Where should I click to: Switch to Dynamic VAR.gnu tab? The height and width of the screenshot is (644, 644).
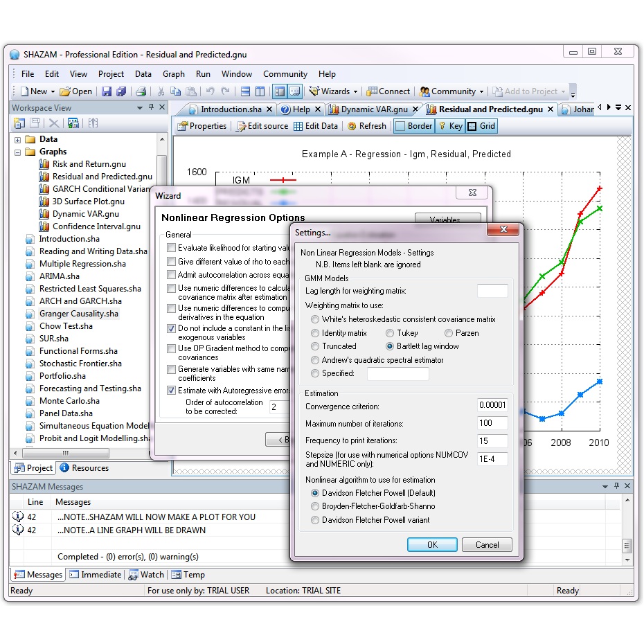(x=374, y=109)
